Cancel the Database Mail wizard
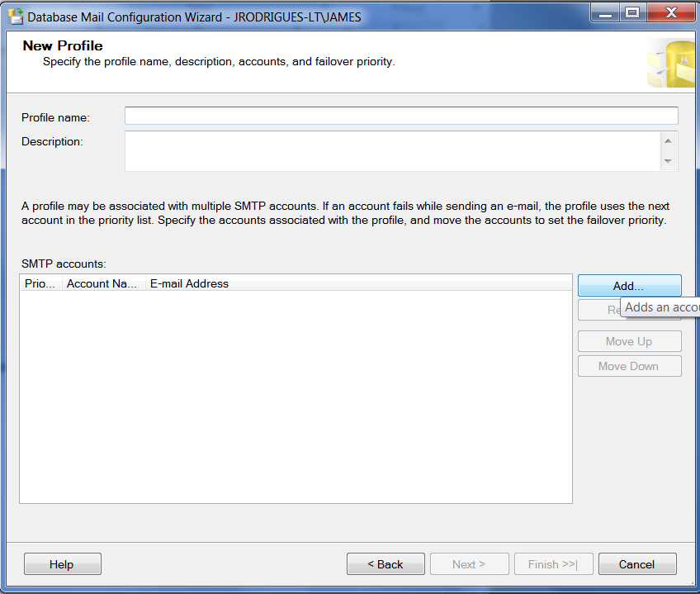 coord(636,564)
